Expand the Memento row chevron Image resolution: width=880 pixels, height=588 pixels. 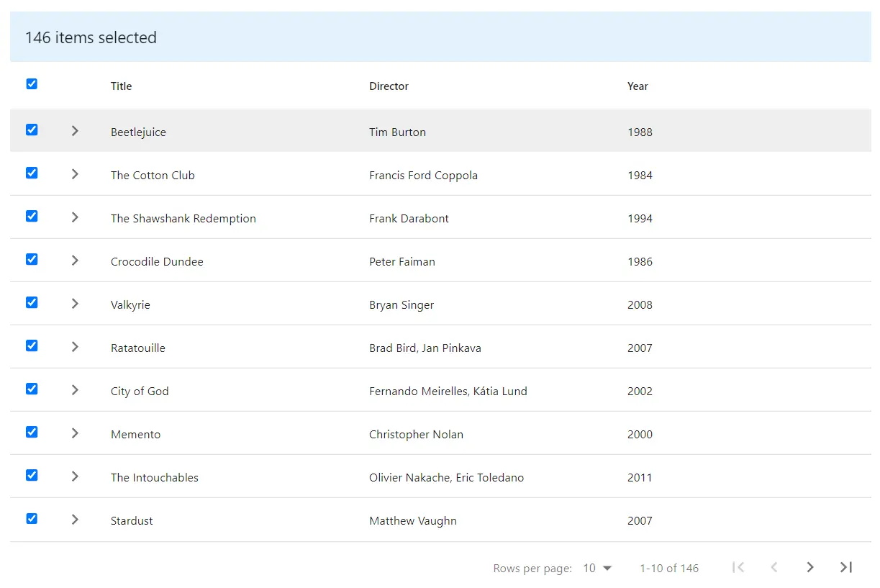click(75, 433)
